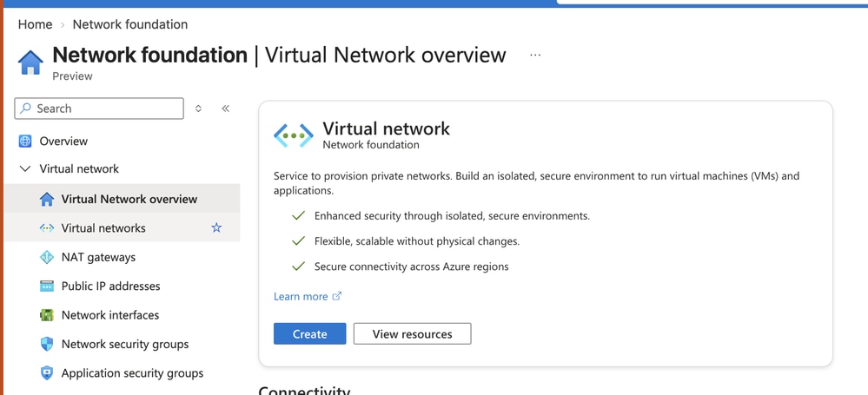
Task: Click the Preview label under the title
Action: coord(72,76)
